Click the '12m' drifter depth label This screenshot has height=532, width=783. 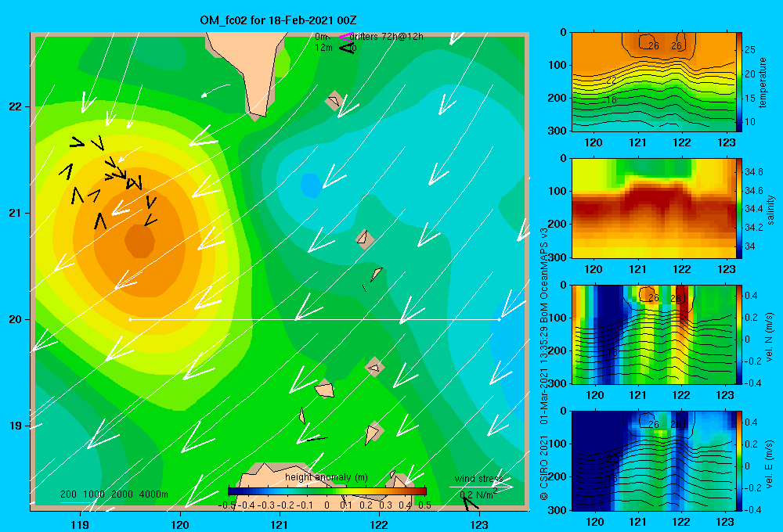click(323, 48)
